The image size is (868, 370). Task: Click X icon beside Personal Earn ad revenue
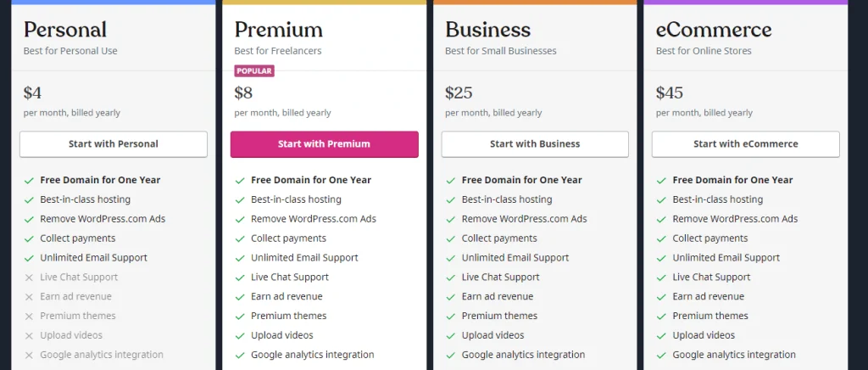29,297
